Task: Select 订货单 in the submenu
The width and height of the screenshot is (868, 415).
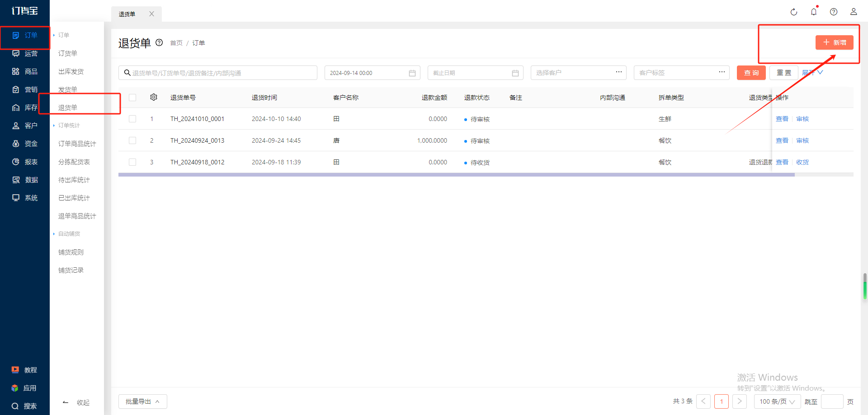Action: pyautogui.click(x=68, y=53)
